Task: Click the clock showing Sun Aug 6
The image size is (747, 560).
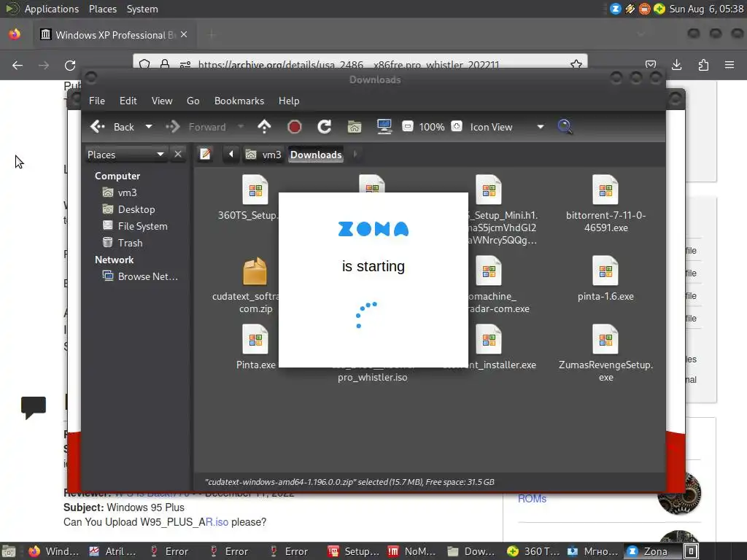Action: pos(706,9)
